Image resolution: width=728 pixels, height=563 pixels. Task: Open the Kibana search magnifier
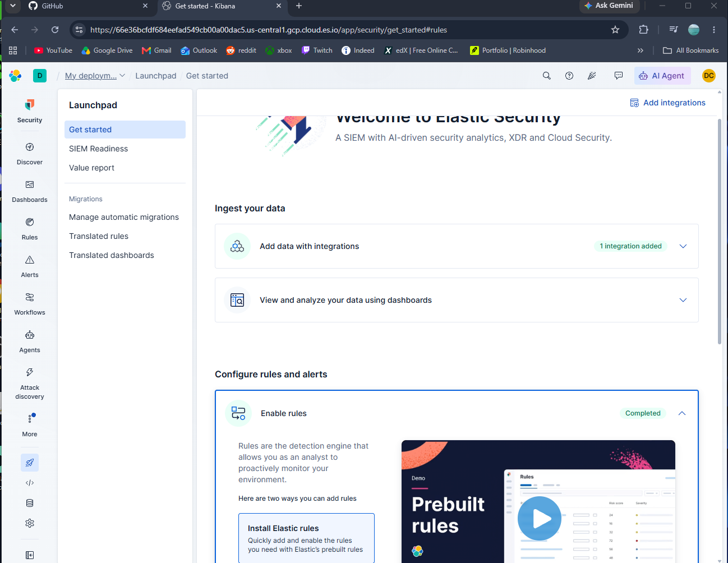(x=547, y=76)
